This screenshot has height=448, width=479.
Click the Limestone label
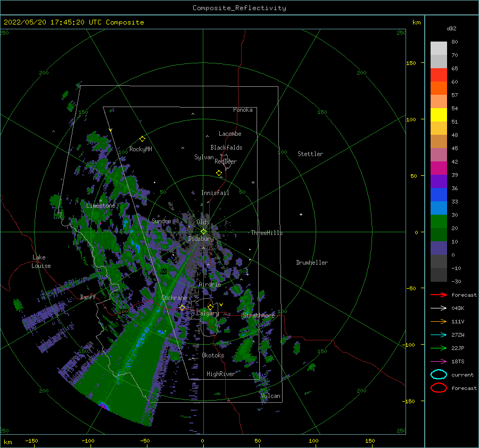coord(101,206)
